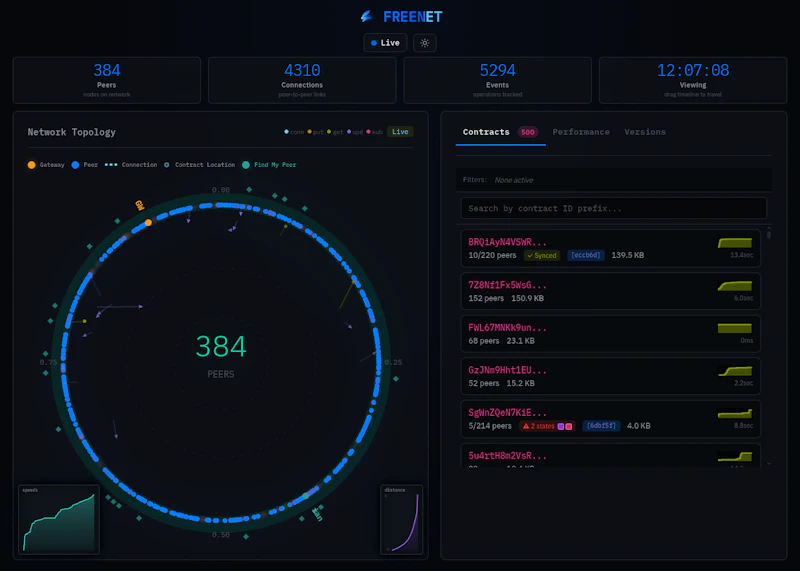Screen dimensions: 800x571
Task: Select the GzJNm9Hht1EU... contract
Action: pyautogui.click(x=610, y=376)
